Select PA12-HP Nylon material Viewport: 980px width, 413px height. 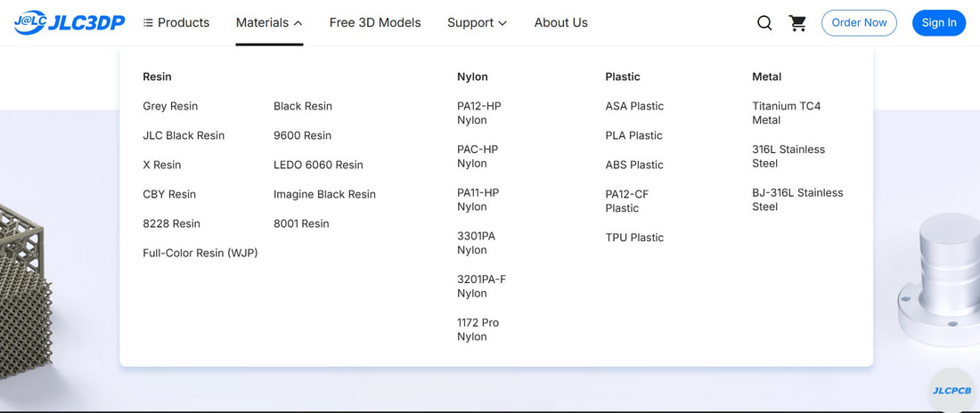pyautogui.click(x=478, y=113)
